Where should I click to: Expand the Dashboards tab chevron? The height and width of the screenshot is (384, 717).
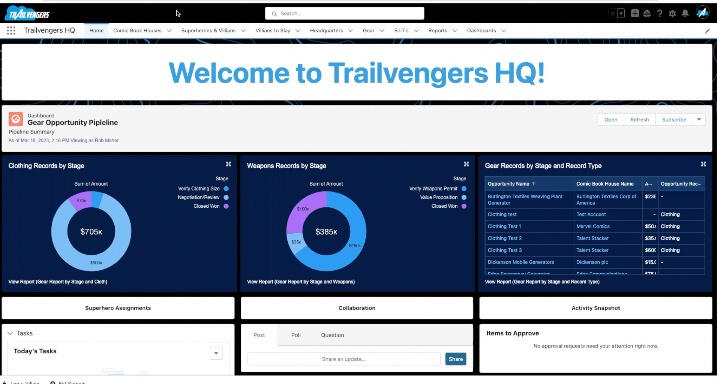tap(503, 31)
